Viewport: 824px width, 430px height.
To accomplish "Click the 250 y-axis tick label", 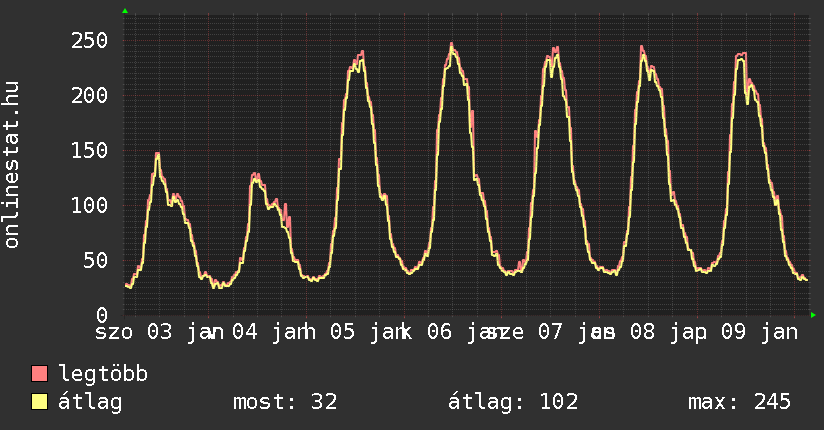I will point(89,40).
